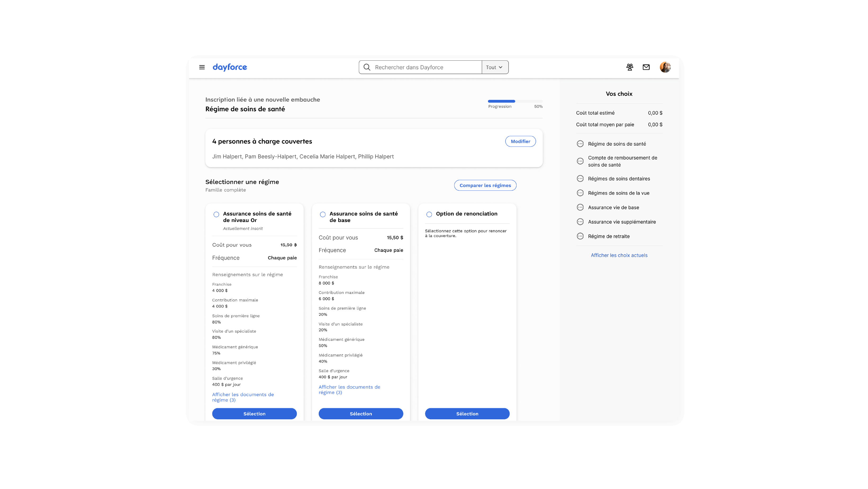Image resolution: width=868 pixels, height=489 pixels.
Task: Open the hamburger navigation menu
Action: [x=202, y=67]
